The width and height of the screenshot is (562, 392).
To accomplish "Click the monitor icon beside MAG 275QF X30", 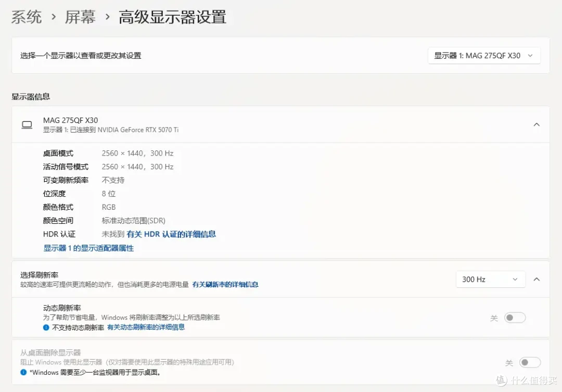I will pos(27,125).
